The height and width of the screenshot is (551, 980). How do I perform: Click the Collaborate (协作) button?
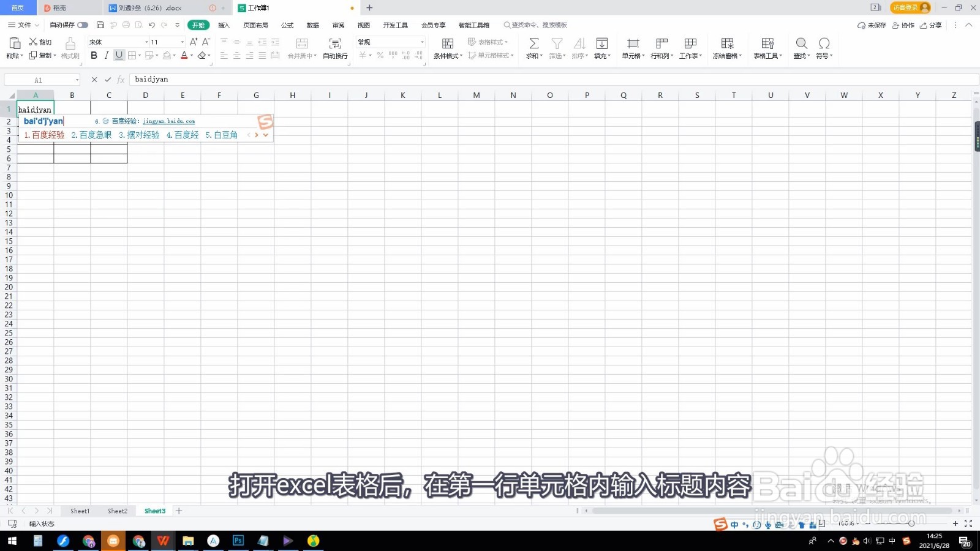click(x=903, y=25)
